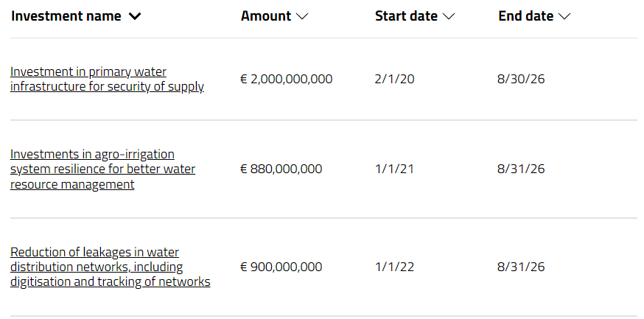Select the End date column header text
The height and width of the screenshot is (319, 644).
[x=525, y=16]
